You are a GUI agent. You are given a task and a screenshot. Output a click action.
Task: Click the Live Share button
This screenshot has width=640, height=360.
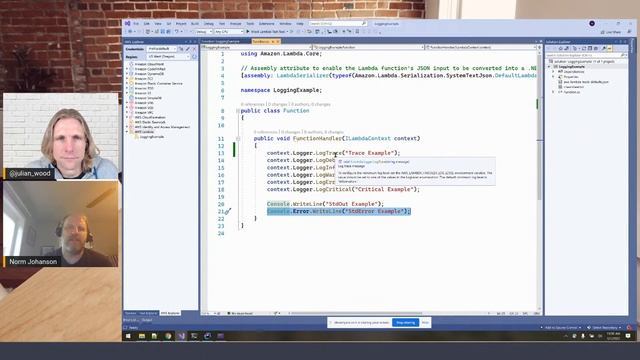(x=611, y=32)
